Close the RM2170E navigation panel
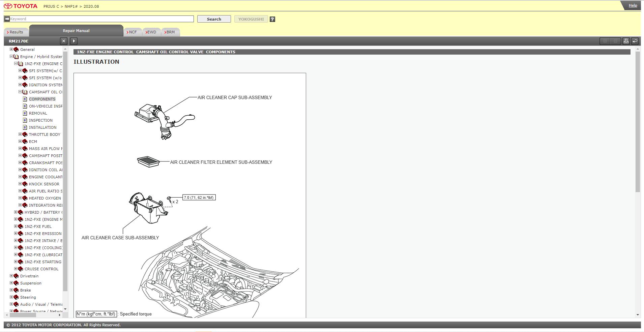The image size is (644, 332). [x=64, y=41]
